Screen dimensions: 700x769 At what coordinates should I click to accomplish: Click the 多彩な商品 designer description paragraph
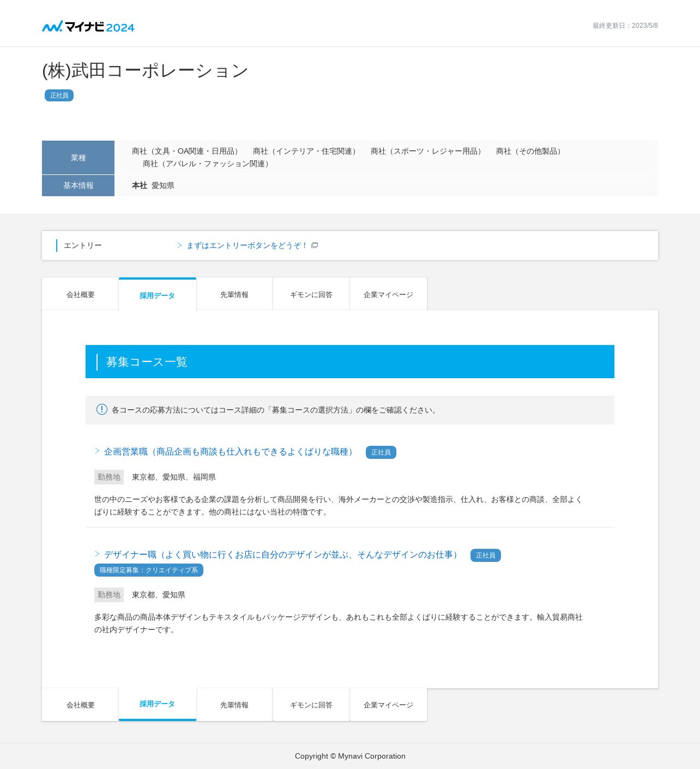[339, 623]
